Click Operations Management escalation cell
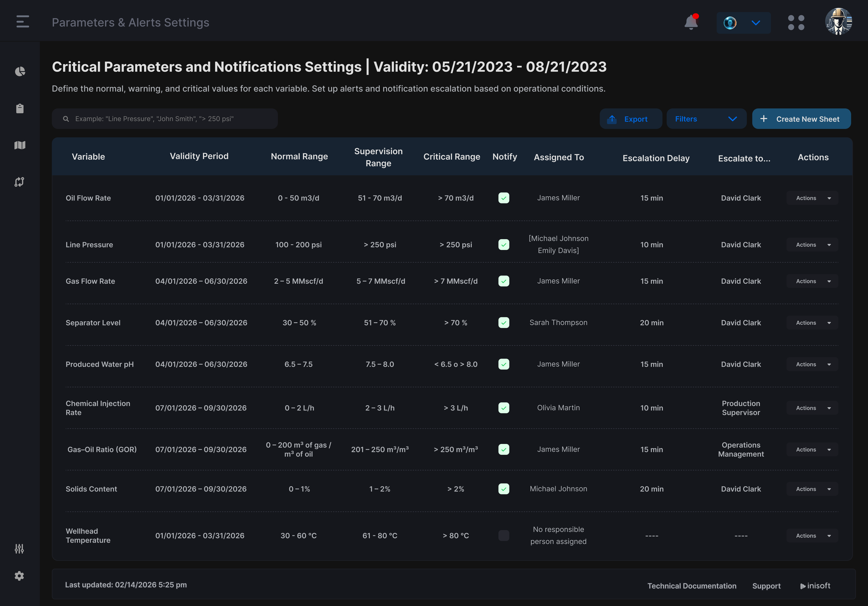868x606 pixels. (x=741, y=449)
